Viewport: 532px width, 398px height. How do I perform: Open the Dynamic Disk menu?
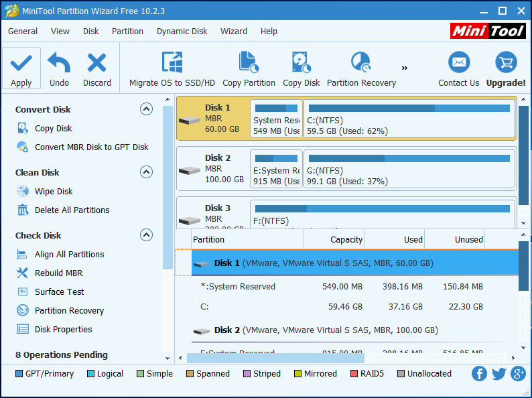coord(182,31)
